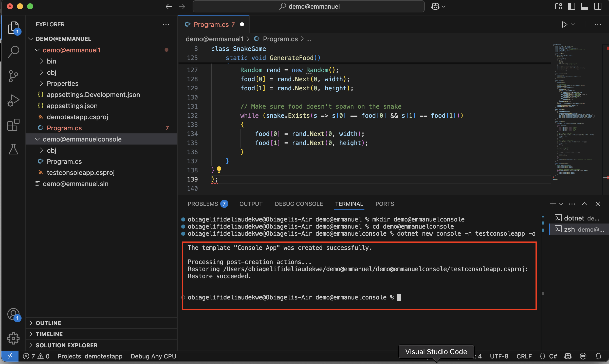Expand the OUTLINE section
Image resolution: width=609 pixels, height=364 pixels.
(101, 323)
